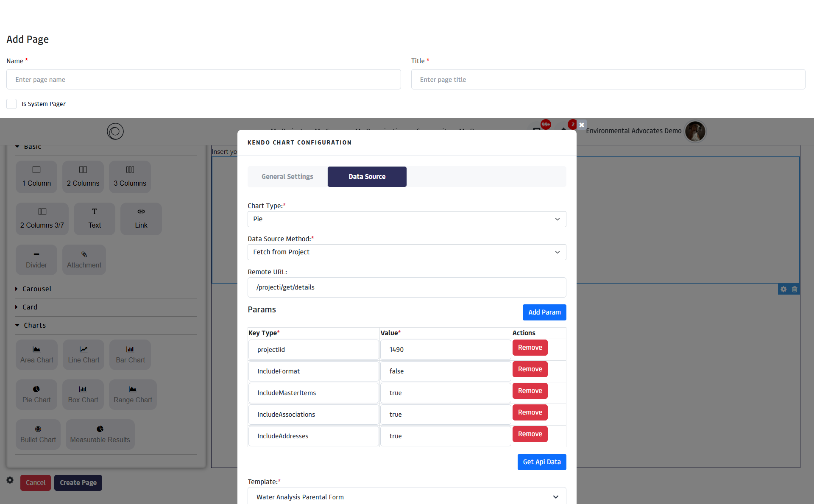Select the Data Source tab
Viewport: 814px width, 504px height.
[367, 177]
